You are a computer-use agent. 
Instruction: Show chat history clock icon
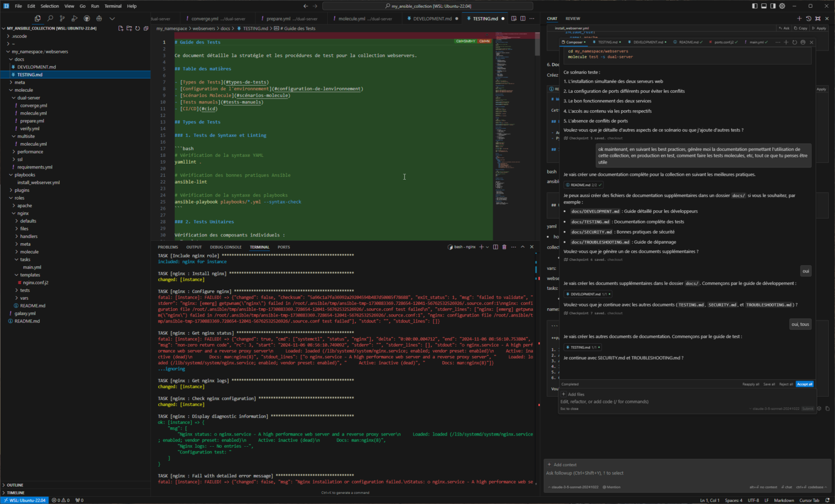tap(809, 18)
